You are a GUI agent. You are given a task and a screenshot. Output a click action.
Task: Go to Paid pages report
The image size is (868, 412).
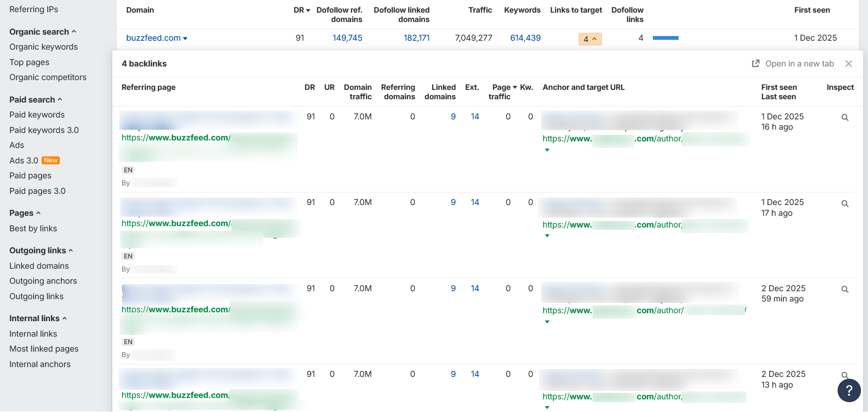pos(30,176)
